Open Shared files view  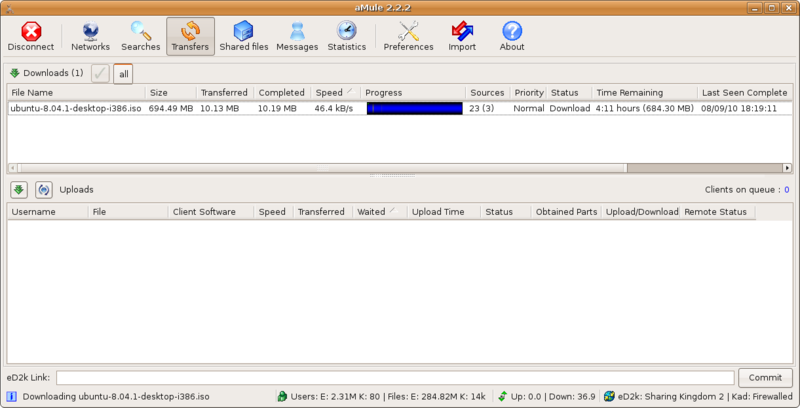click(x=243, y=36)
